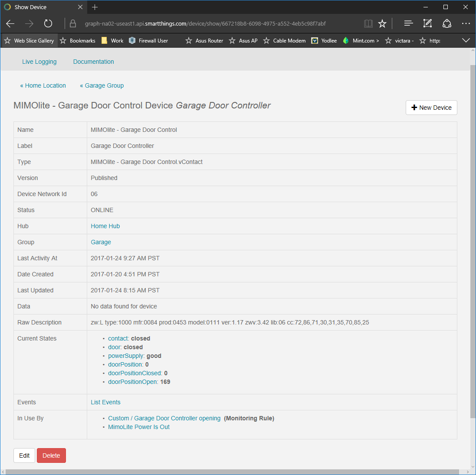Select the Published version text
The width and height of the screenshot is (476, 475).
104,178
